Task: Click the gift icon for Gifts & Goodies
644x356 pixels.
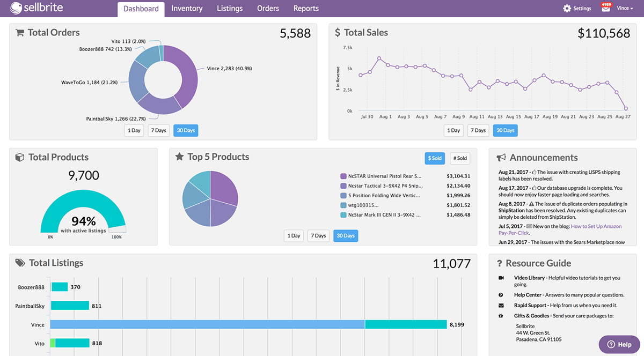Action: coord(501,316)
